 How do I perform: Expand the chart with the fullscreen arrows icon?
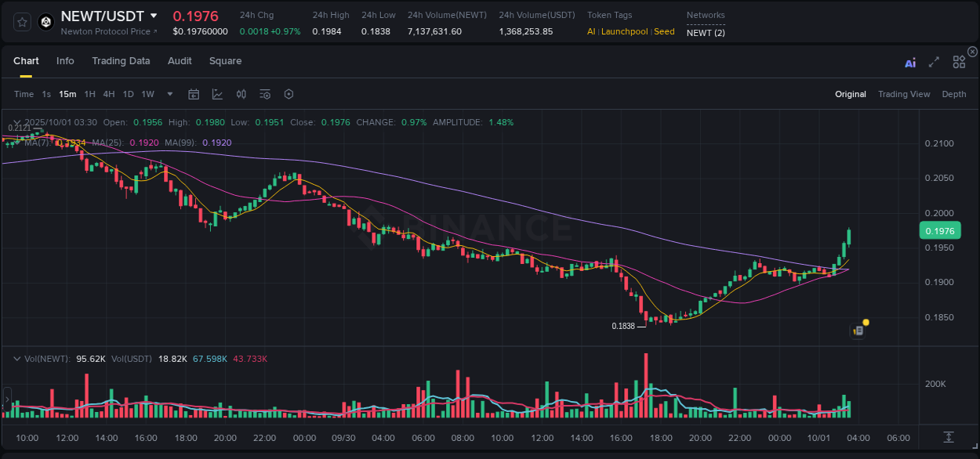[x=934, y=62]
